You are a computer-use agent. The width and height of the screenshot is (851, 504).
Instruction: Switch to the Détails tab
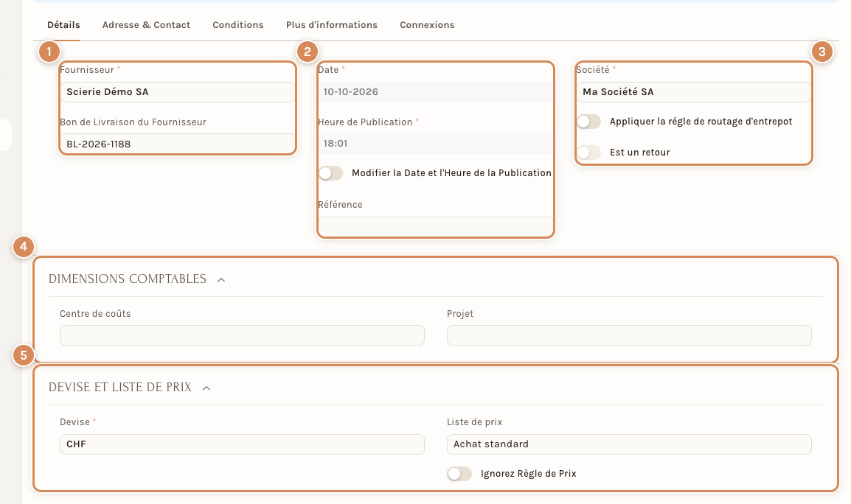tap(63, 25)
